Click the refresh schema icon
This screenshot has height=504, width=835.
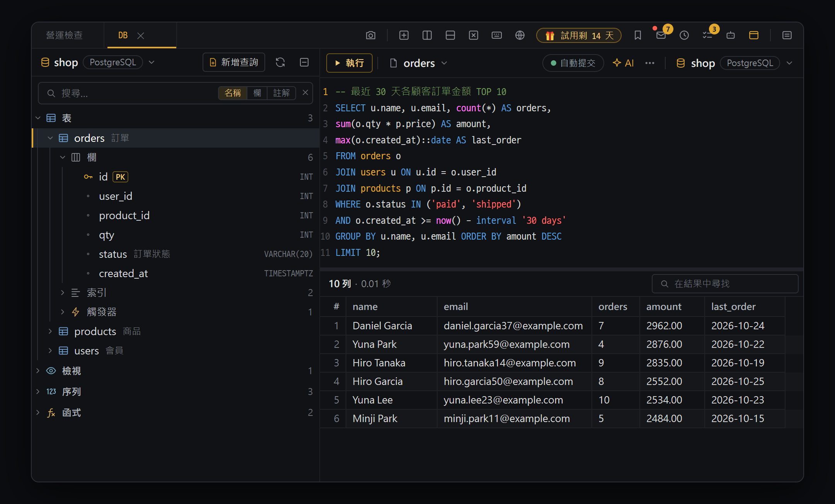tap(280, 62)
